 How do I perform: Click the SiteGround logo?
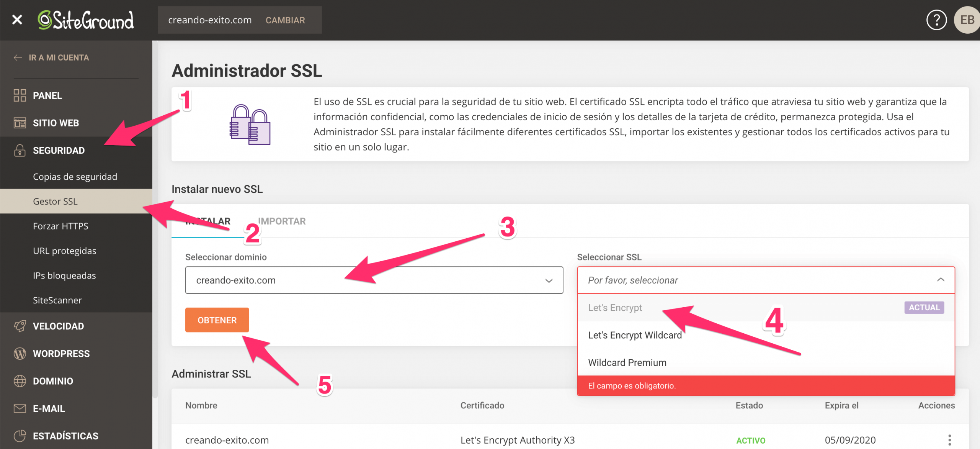[86, 20]
